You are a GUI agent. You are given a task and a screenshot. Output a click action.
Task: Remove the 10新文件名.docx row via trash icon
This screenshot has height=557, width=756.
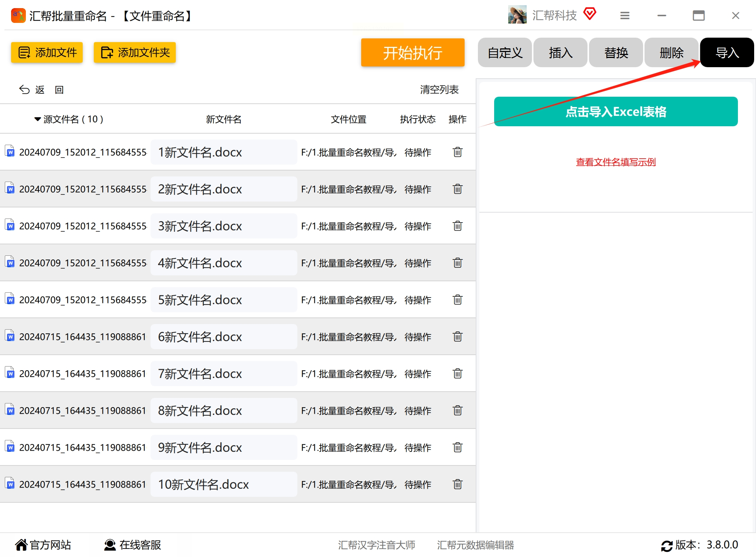(x=457, y=484)
